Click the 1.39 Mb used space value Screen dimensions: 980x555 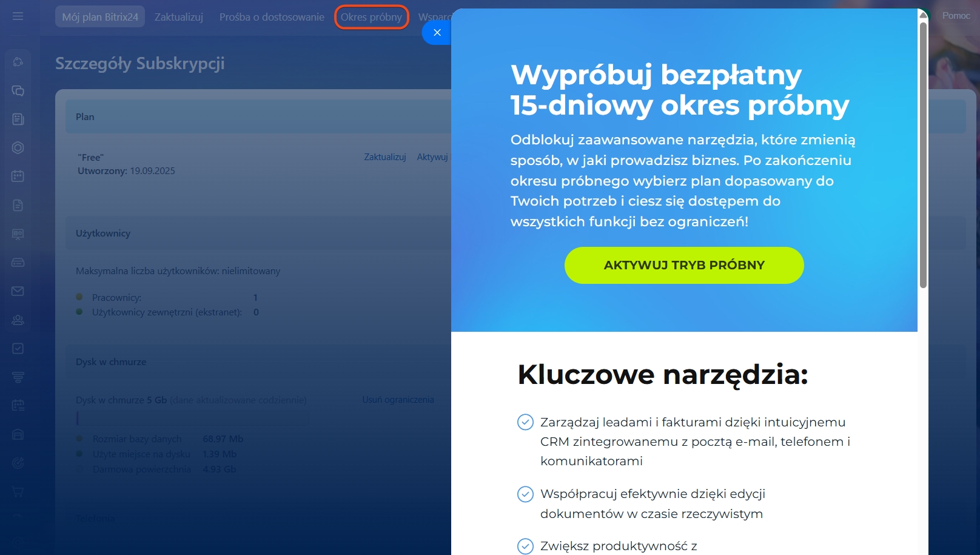220,454
